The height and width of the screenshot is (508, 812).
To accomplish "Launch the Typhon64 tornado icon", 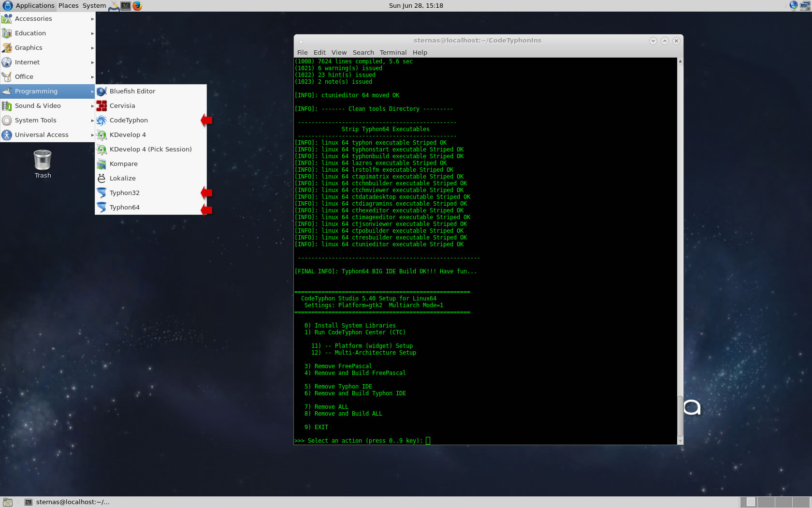I will click(x=101, y=207).
